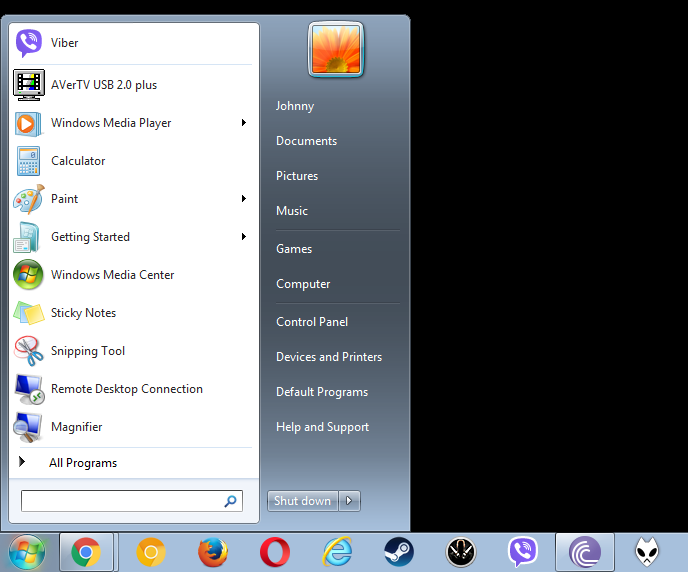Click the 'Snipping Tool' label
This screenshot has width=688, height=572.
click(x=88, y=351)
